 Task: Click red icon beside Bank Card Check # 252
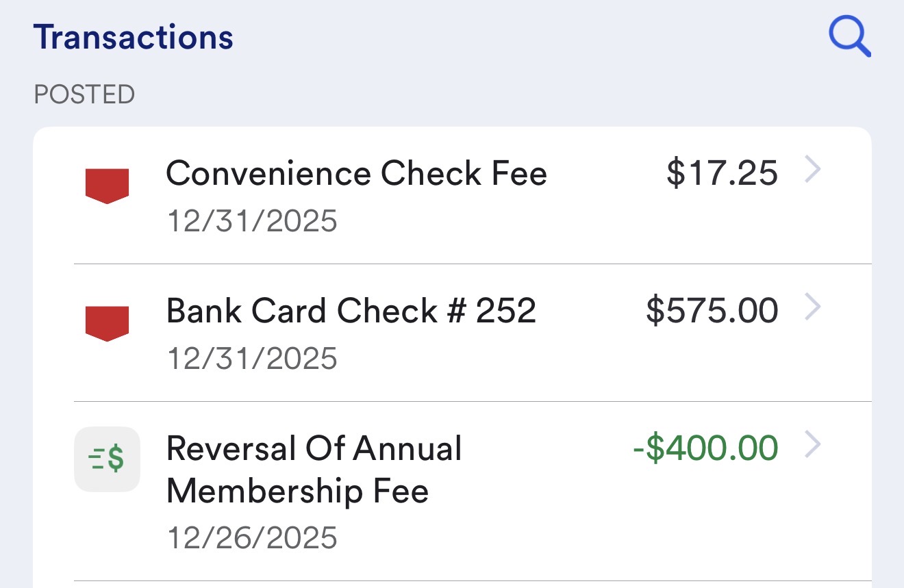pyautogui.click(x=107, y=323)
